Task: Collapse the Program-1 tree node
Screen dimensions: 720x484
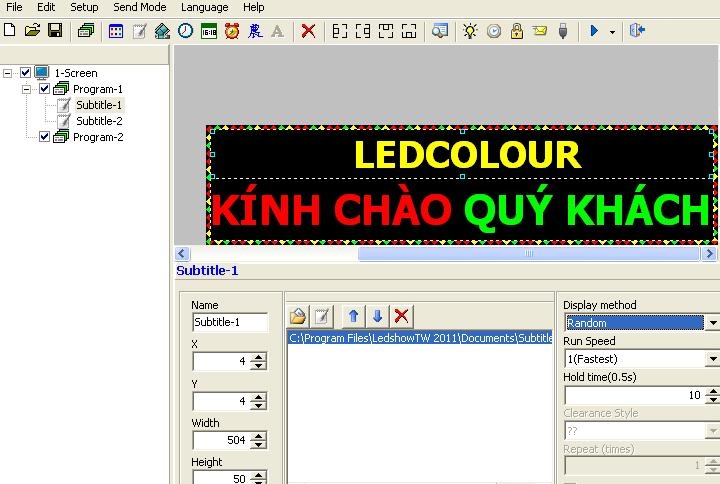Action: [27, 89]
